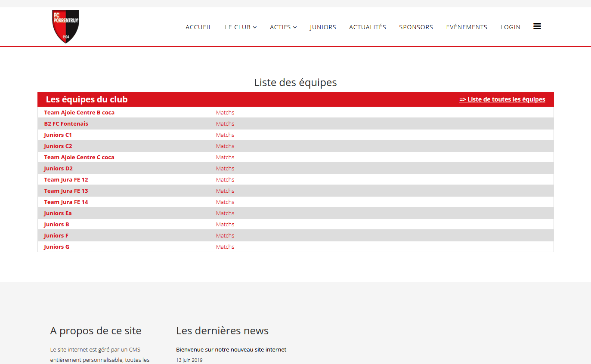Open the Login page
This screenshot has height=364, width=591.
pos(510,27)
